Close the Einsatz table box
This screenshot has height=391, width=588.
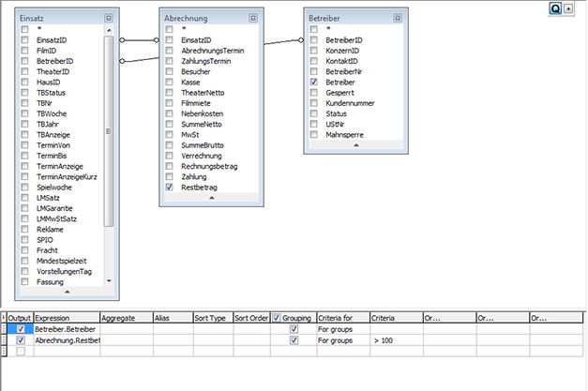point(109,17)
